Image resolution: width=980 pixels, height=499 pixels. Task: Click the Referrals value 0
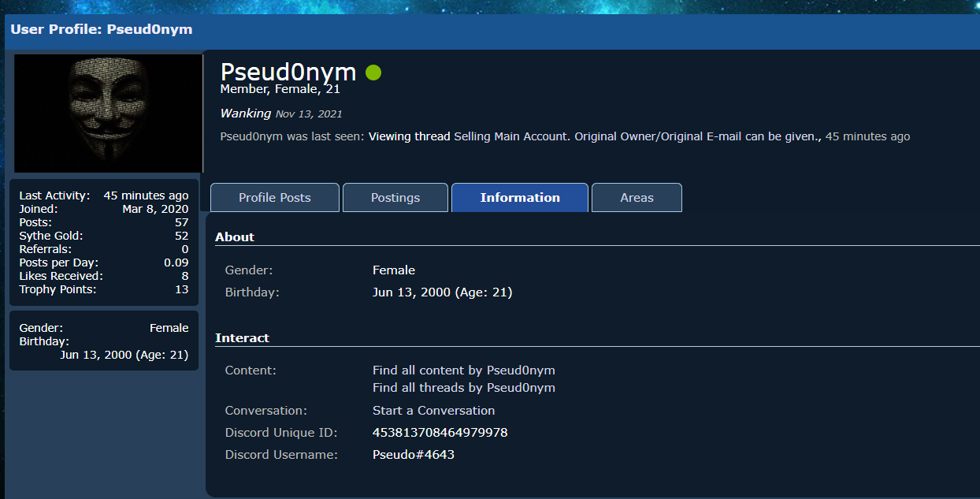tap(185, 249)
